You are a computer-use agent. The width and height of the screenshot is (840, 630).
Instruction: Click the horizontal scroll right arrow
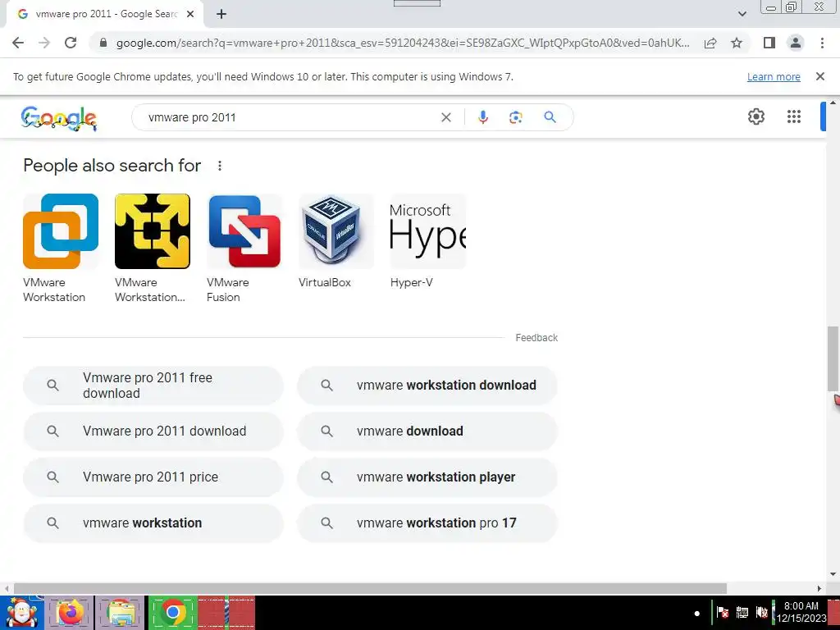[819, 588]
